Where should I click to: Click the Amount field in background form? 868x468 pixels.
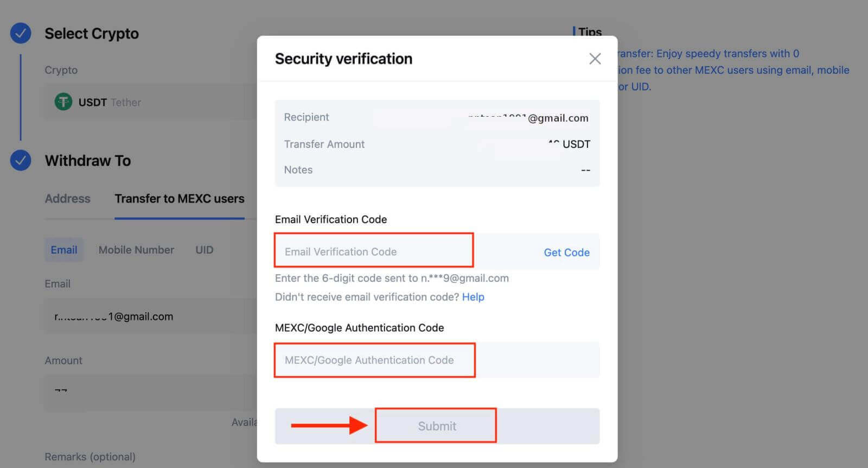[x=151, y=392]
